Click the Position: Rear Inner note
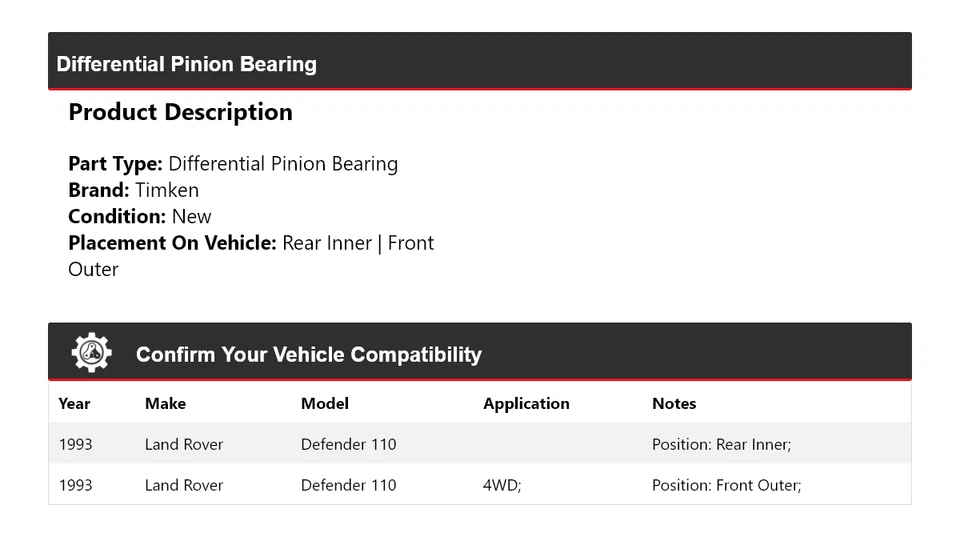This screenshot has height=537, width=960. [x=721, y=444]
